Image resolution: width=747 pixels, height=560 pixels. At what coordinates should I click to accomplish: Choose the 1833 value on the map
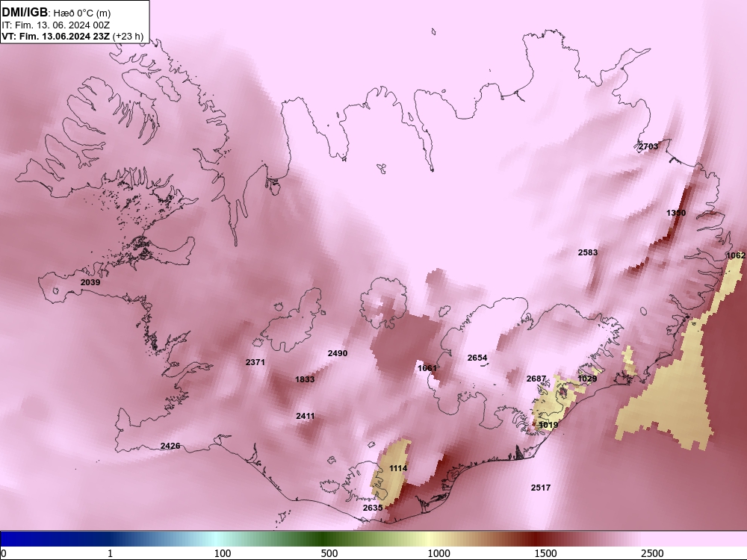(305, 379)
